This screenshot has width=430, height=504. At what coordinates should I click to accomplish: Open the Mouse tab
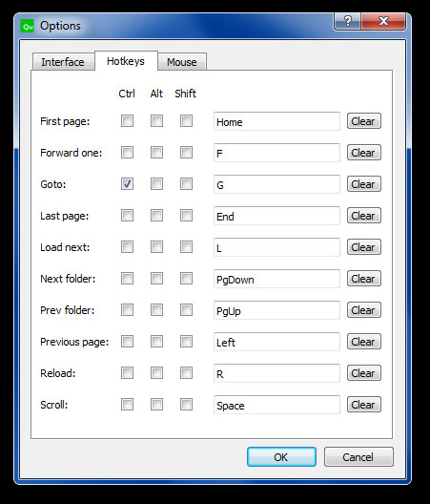pos(182,62)
